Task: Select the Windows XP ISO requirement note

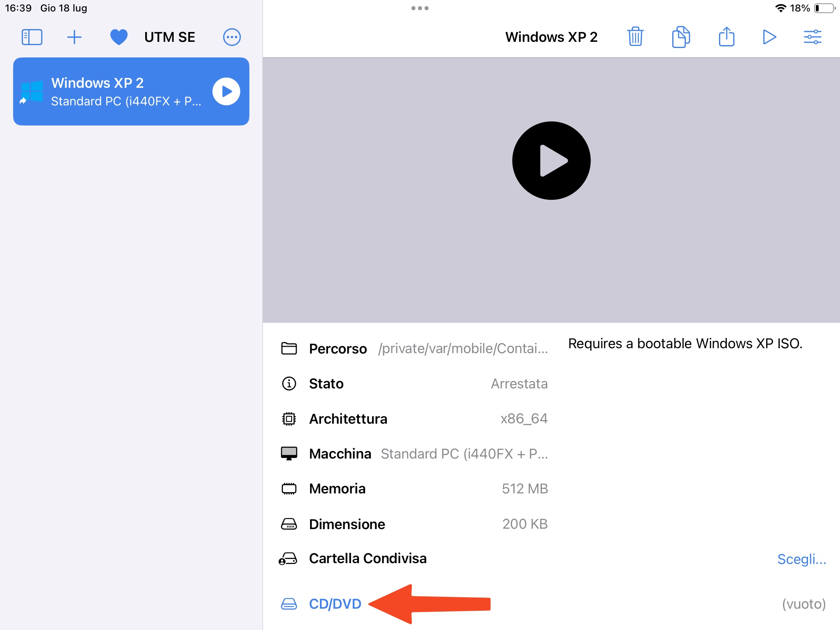Action: coord(685,343)
